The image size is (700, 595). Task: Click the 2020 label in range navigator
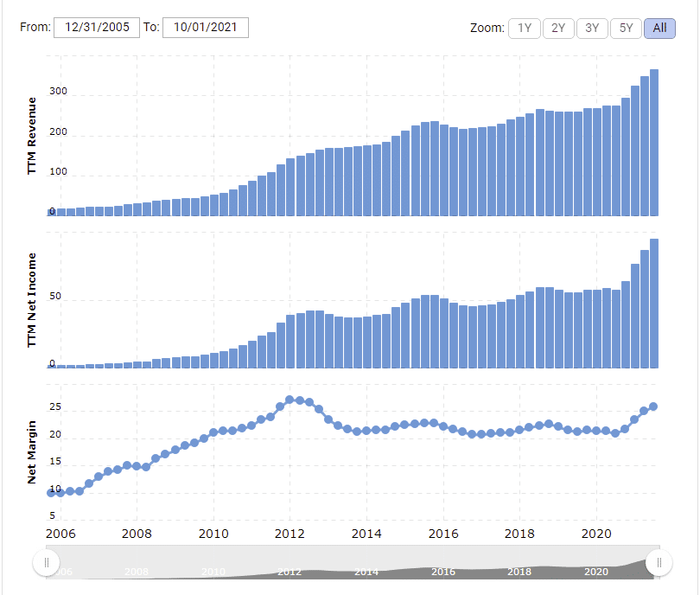(595, 572)
